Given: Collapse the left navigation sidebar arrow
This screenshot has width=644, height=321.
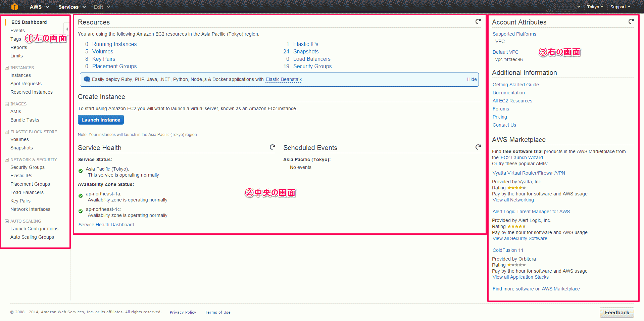Looking at the screenshot, I should 67,29.
